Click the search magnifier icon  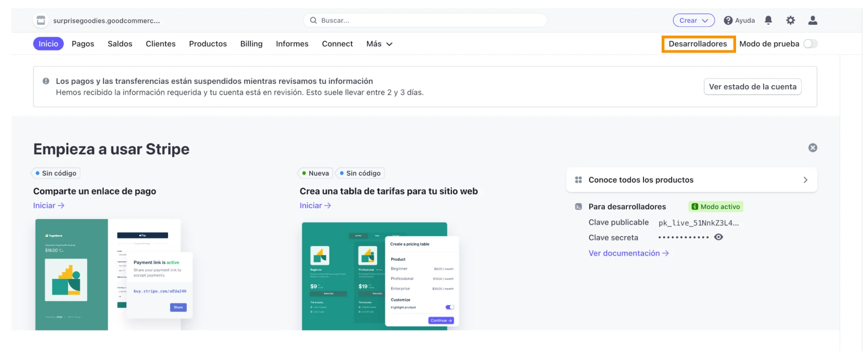pos(314,20)
